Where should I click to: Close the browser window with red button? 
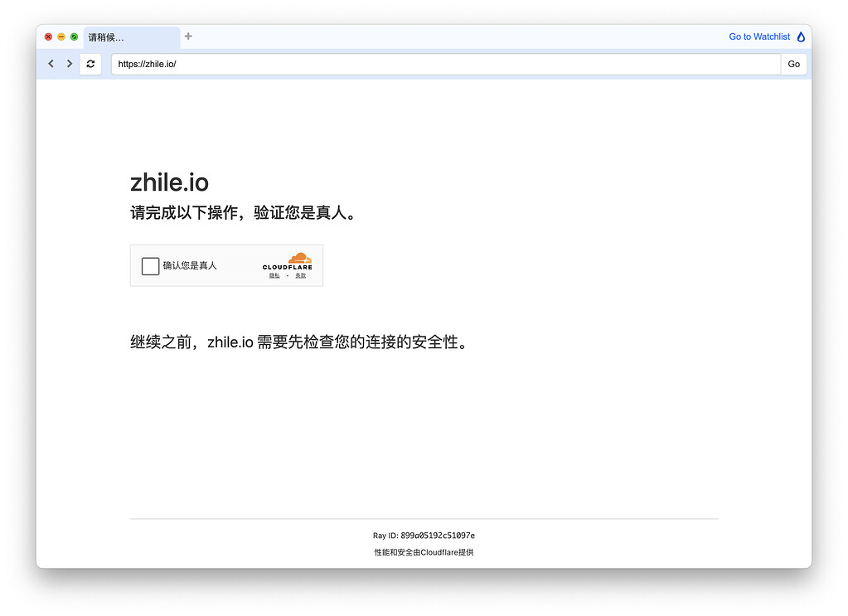(48, 36)
